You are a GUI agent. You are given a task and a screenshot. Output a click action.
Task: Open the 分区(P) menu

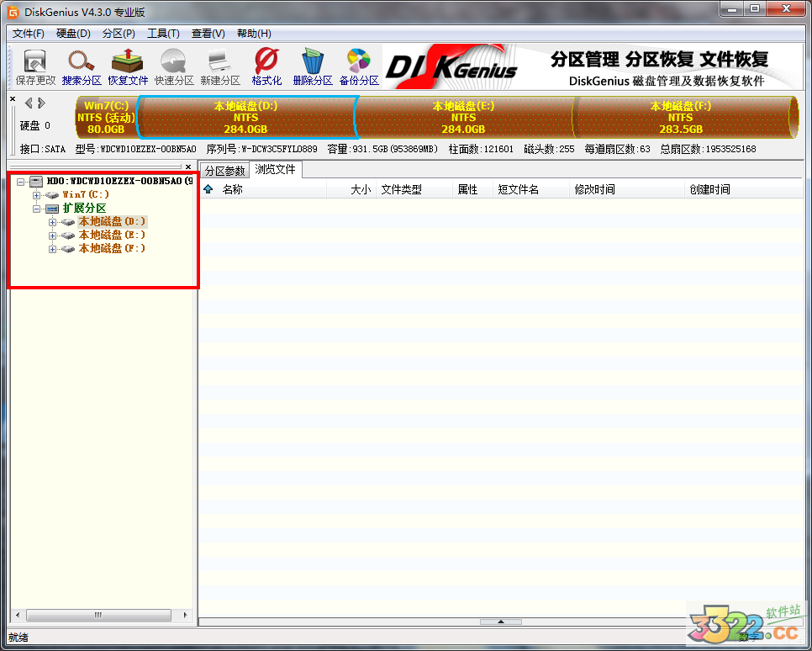pos(119,34)
